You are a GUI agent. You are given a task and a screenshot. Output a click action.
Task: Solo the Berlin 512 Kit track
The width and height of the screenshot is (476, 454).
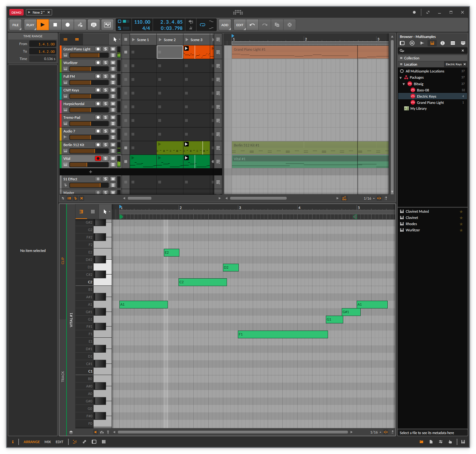[106, 145]
